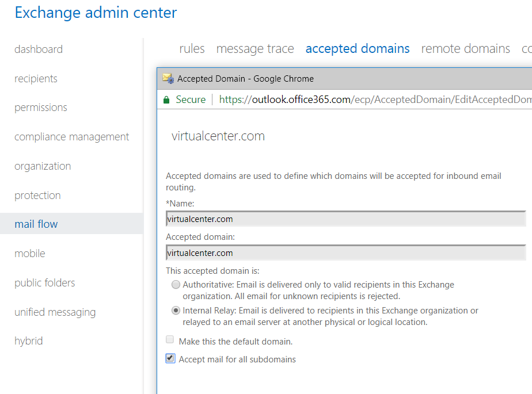Select the accepted domains tab

(358, 49)
